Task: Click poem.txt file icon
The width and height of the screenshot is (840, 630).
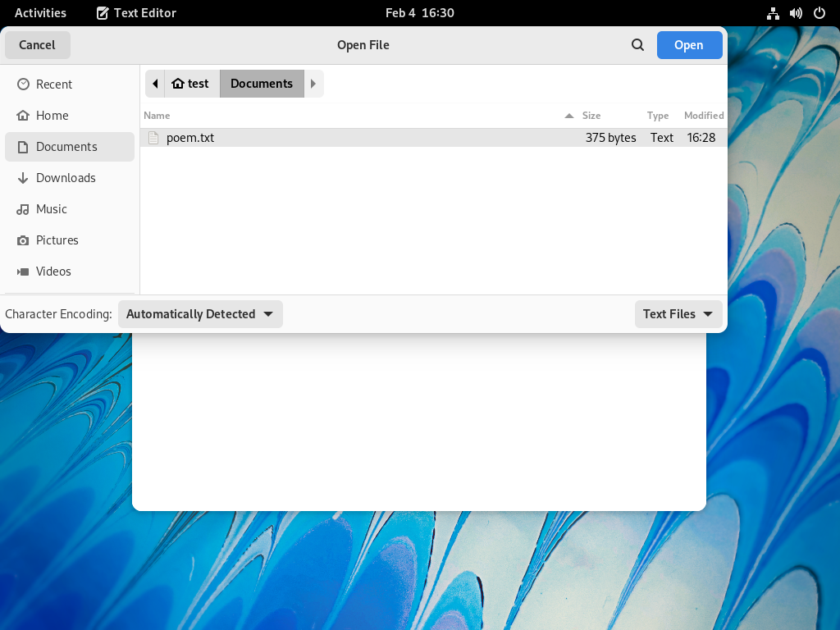Action: coord(153,138)
